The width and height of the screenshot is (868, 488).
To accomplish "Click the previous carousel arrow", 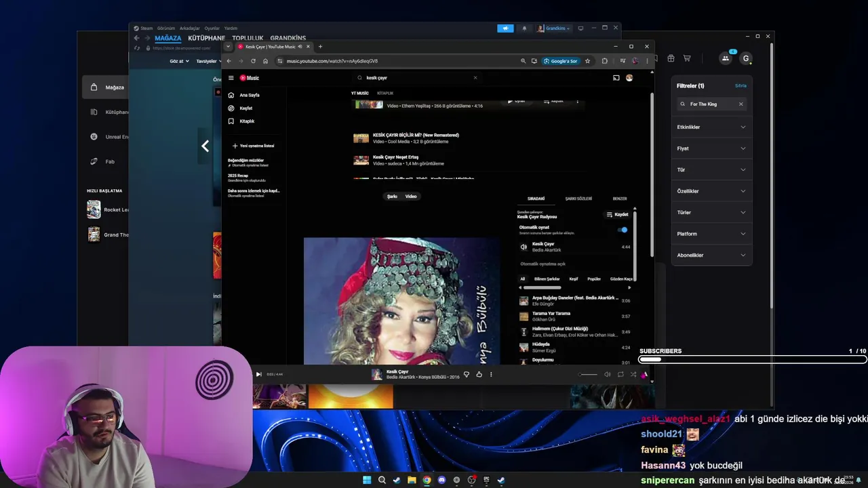I will [x=205, y=146].
